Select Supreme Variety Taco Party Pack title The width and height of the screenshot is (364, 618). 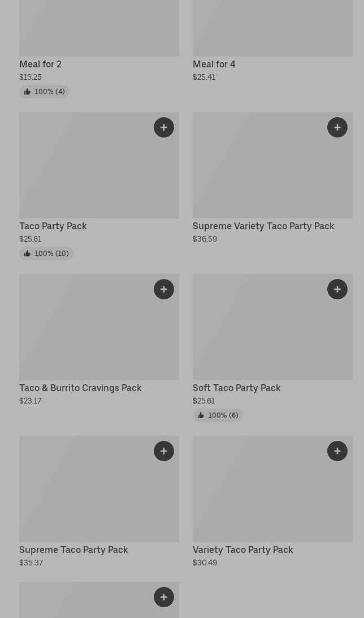point(263,226)
